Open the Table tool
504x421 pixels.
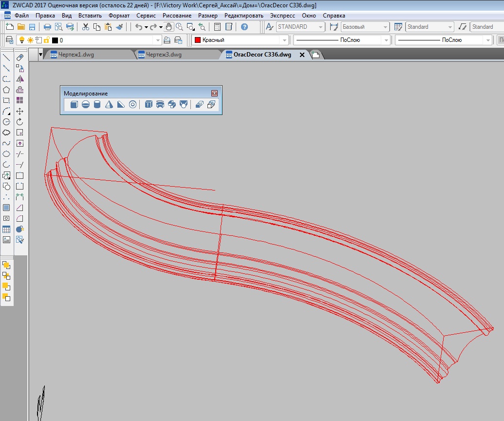[x=6, y=230]
